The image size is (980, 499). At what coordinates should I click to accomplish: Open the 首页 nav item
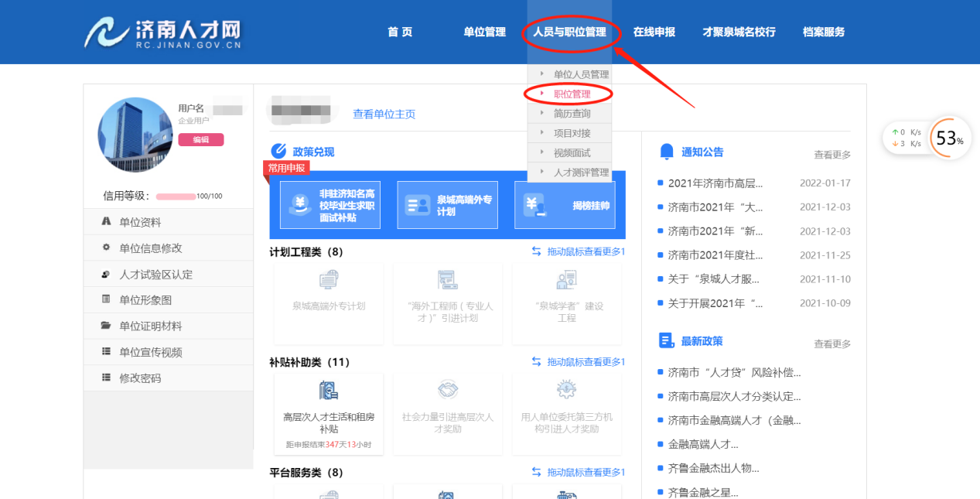click(400, 32)
